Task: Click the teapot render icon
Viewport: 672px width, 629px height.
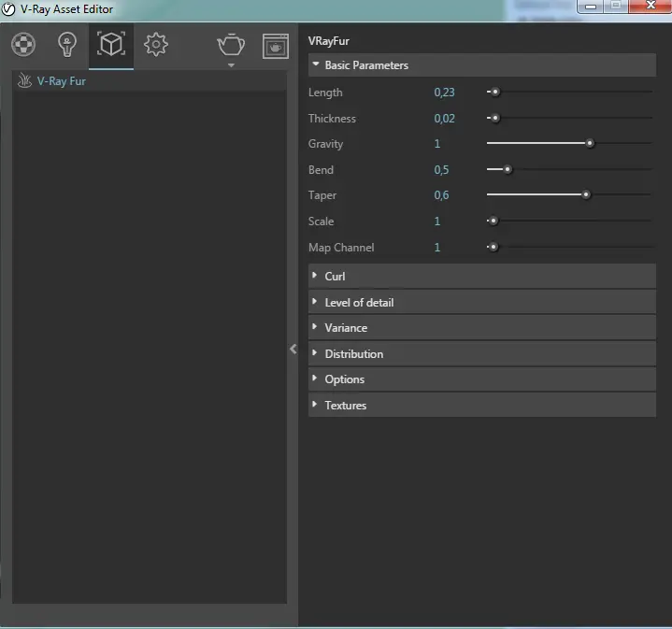Action: (x=231, y=44)
